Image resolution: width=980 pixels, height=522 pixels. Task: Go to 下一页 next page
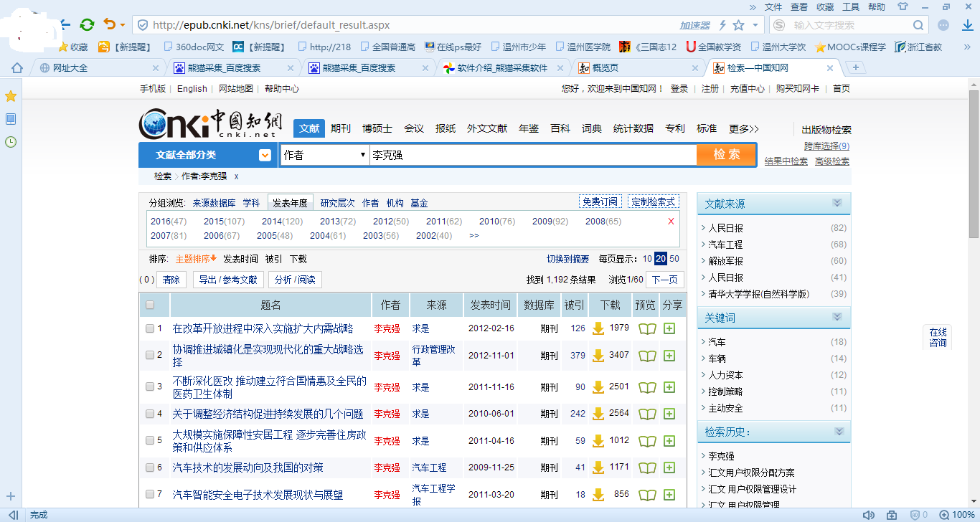tap(665, 280)
